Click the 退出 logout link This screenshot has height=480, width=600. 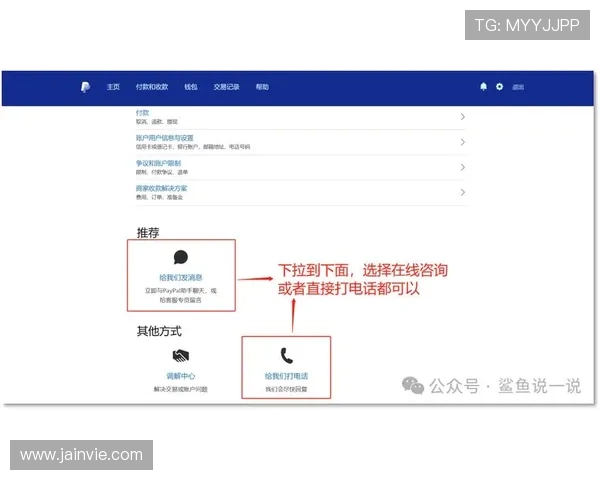(518, 87)
